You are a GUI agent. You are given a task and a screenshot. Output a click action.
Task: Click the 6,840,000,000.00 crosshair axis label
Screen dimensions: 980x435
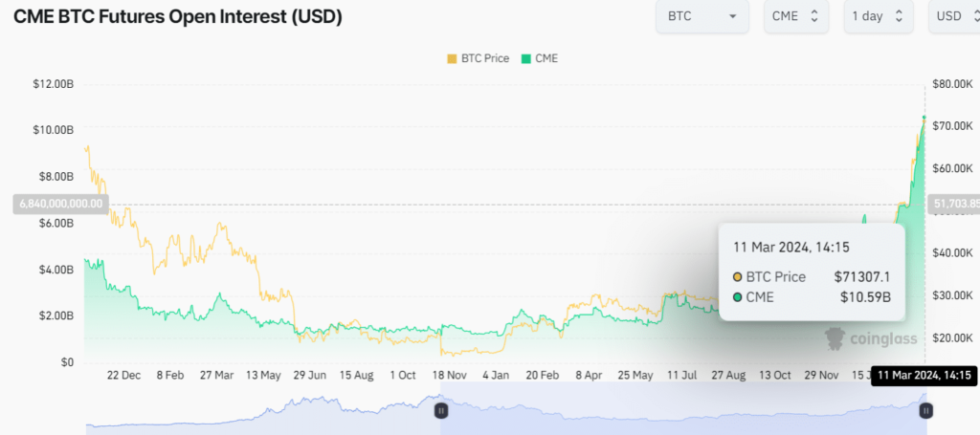pos(59,204)
